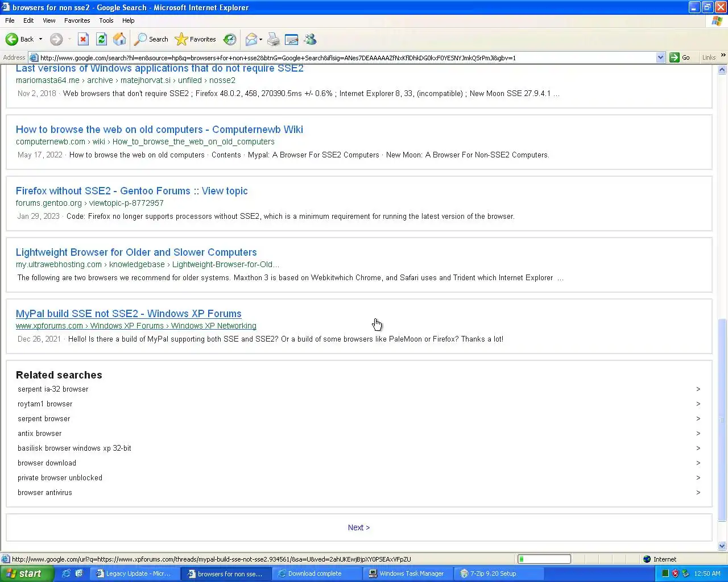Click the chevron beside 'serpent ia-32 browser'

coord(698,389)
